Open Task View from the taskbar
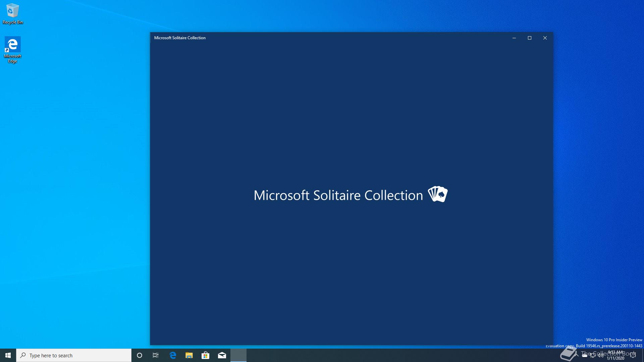This screenshot has width=644, height=362. coord(156,355)
